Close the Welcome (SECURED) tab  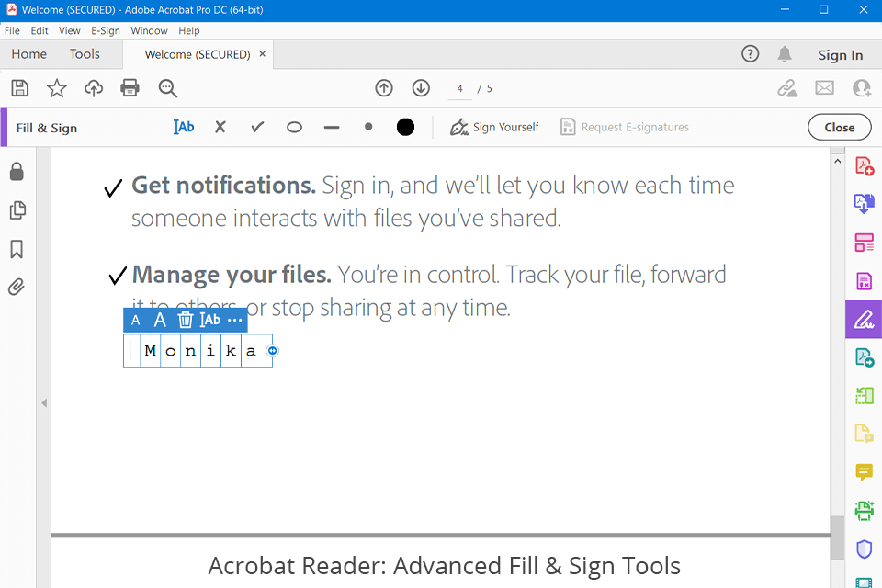[x=262, y=54]
